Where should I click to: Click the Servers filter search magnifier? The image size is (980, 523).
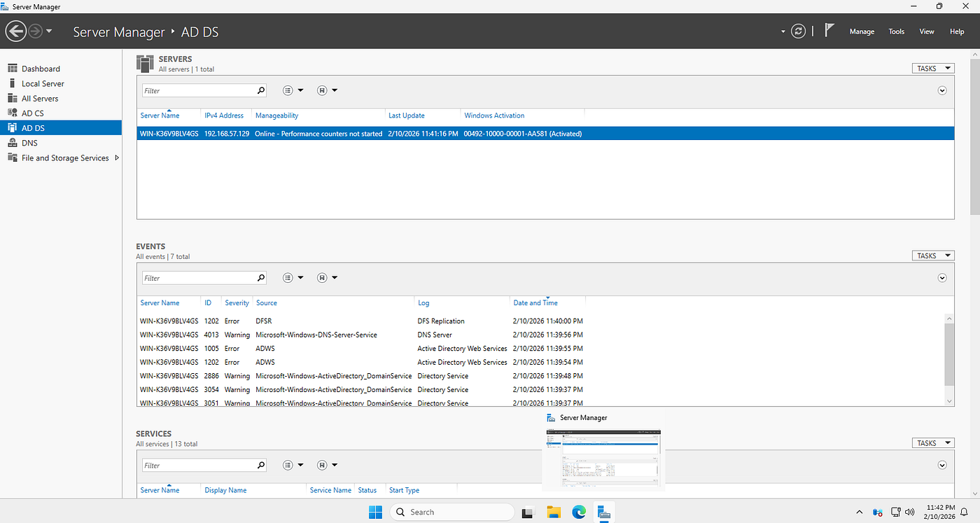[261, 90]
